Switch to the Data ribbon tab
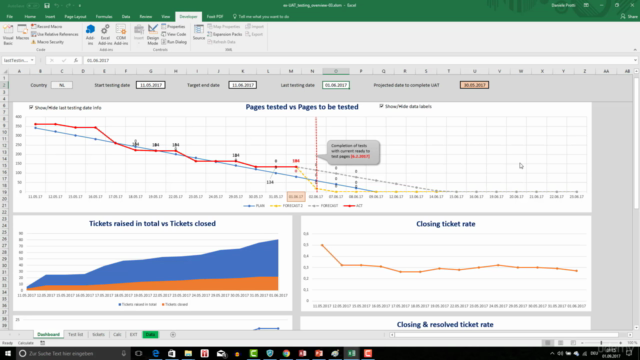This screenshot has height=360, width=640. coord(126,17)
